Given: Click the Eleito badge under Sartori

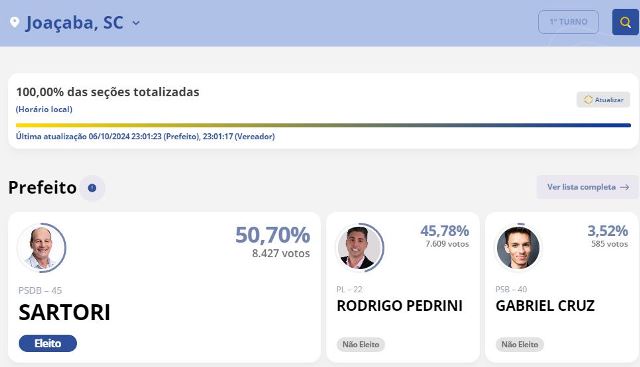Looking at the screenshot, I should pos(48,343).
